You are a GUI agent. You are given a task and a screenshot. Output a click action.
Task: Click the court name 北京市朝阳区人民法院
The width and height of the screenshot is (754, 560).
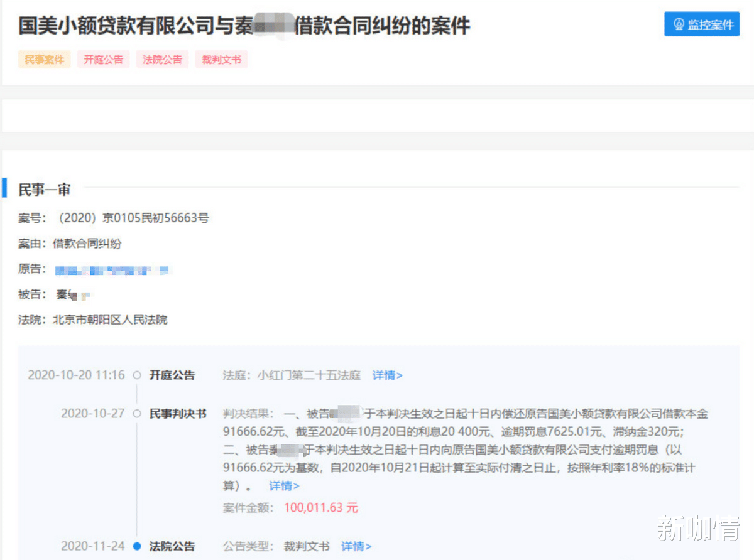(x=111, y=320)
